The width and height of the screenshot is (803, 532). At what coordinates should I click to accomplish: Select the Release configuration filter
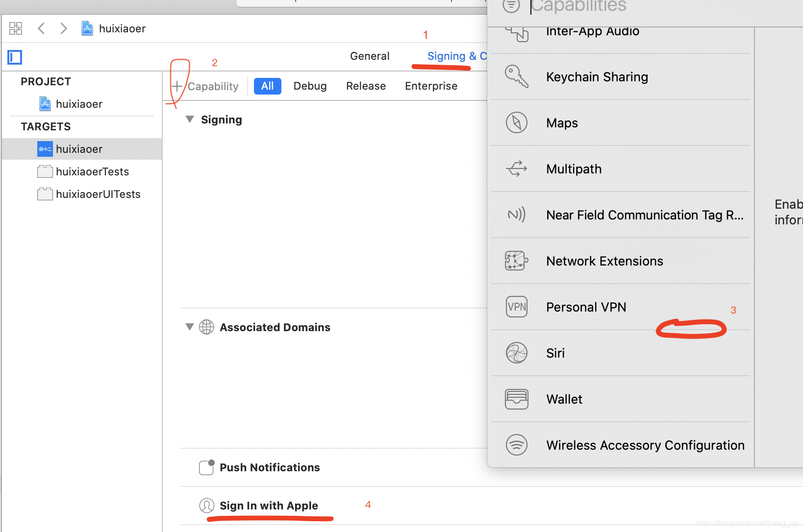pos(366,86)
